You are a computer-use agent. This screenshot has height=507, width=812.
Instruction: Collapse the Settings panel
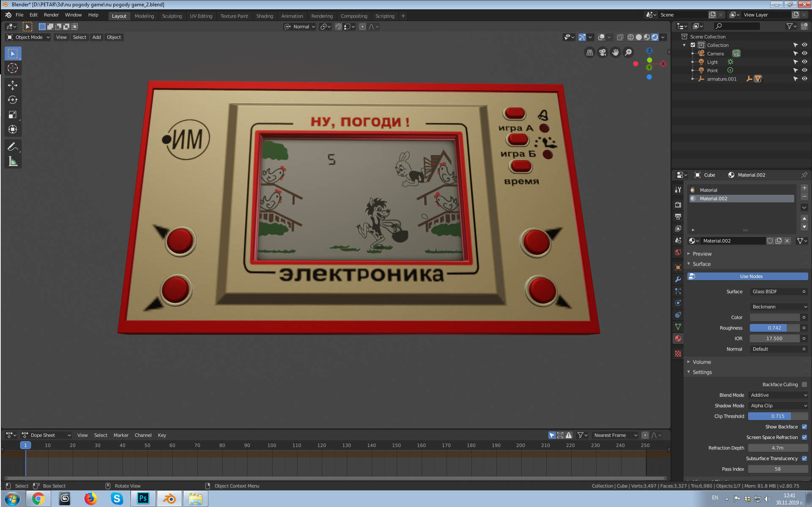[x=701, y=372]
